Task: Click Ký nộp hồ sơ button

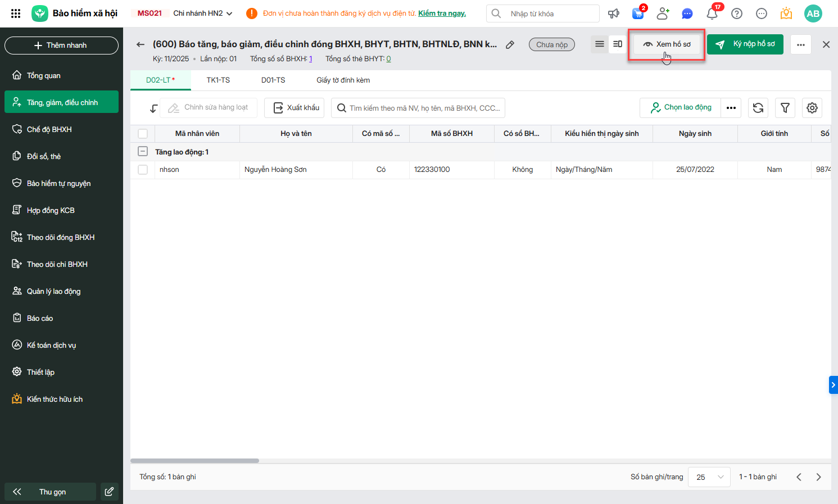Action: click(x=745, y=44)
